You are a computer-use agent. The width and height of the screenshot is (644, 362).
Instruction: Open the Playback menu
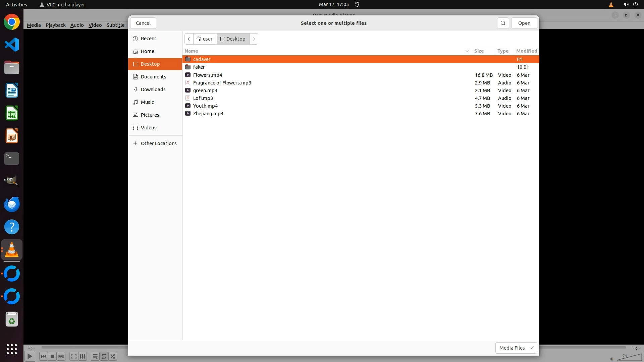coord(55,25)
